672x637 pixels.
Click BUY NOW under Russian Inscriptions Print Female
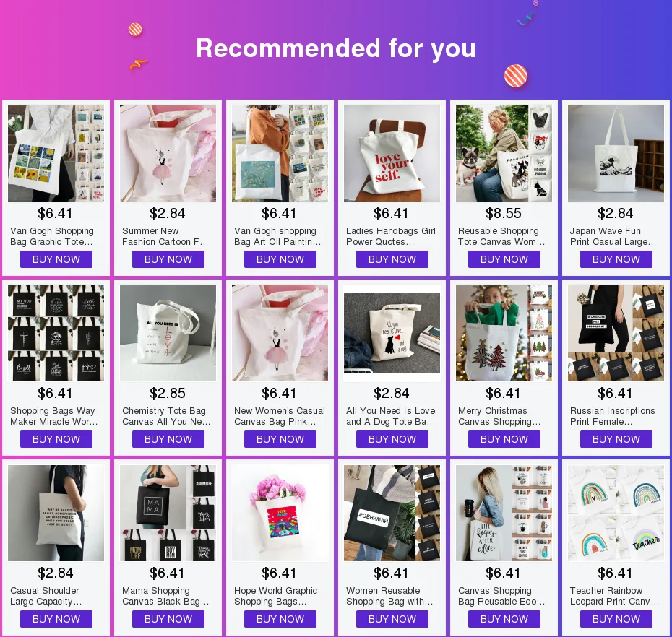click(x=616, y=440)
